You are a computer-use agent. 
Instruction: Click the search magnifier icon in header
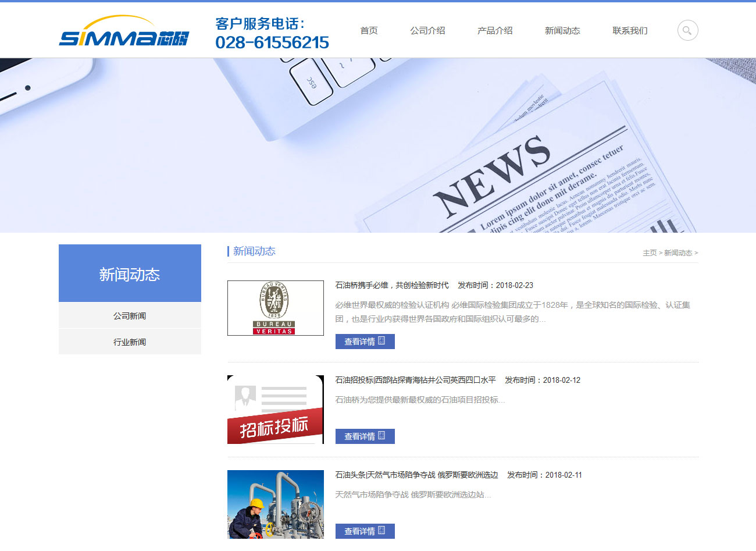687,30
